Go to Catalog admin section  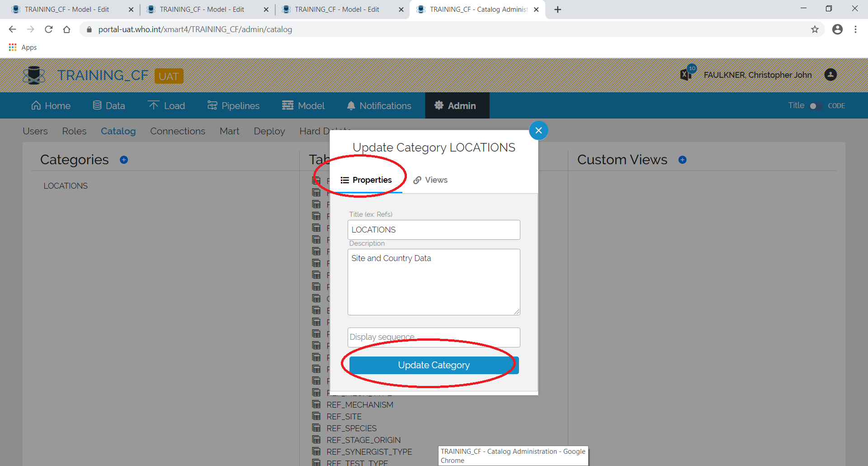click(118, 131)
